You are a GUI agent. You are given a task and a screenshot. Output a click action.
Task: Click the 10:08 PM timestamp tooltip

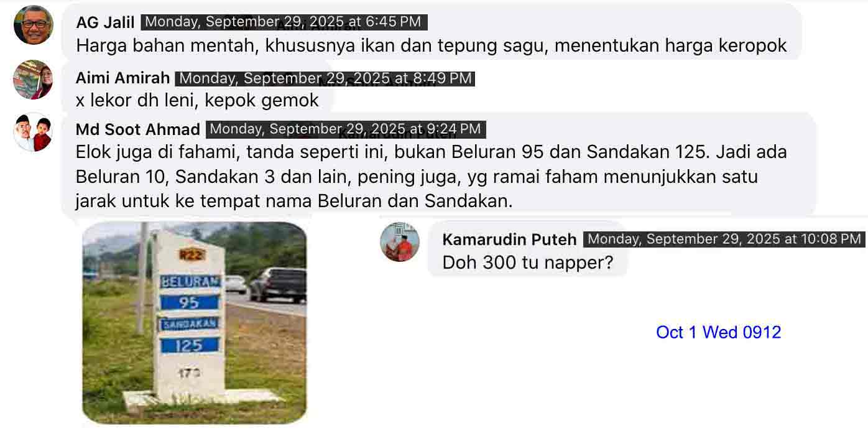(x=724, y=239)
